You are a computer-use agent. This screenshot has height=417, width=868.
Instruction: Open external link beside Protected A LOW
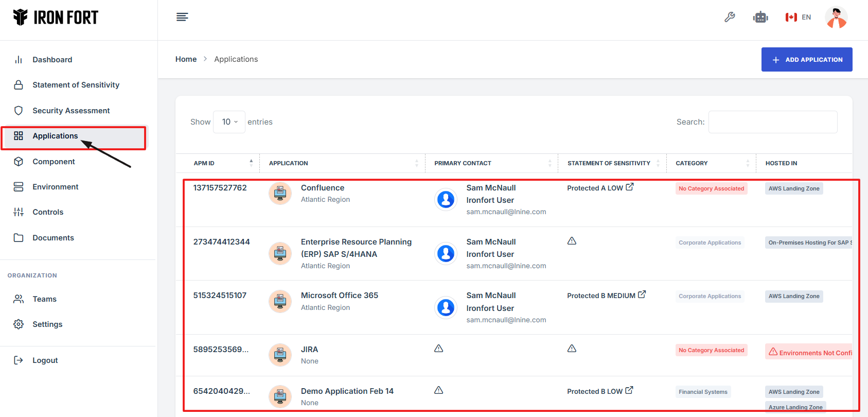(x=630, y=187)
